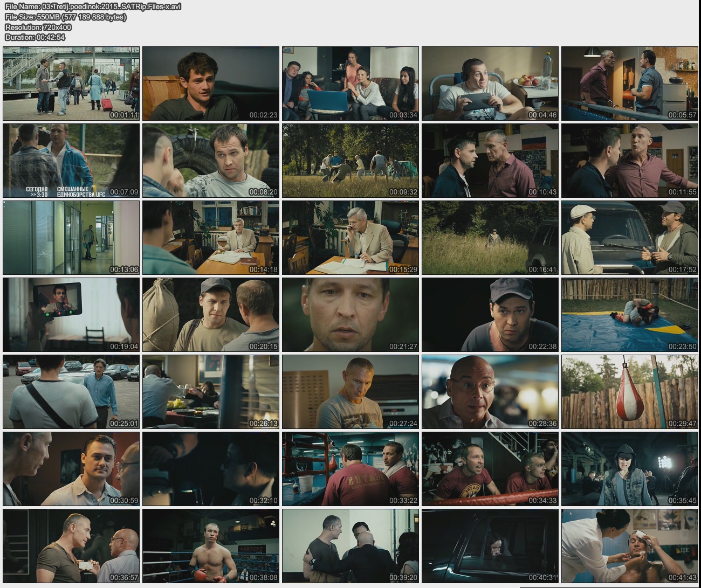
Task: Select the 00:09:32 field fight thumbnail
Action: coord(350,161)
